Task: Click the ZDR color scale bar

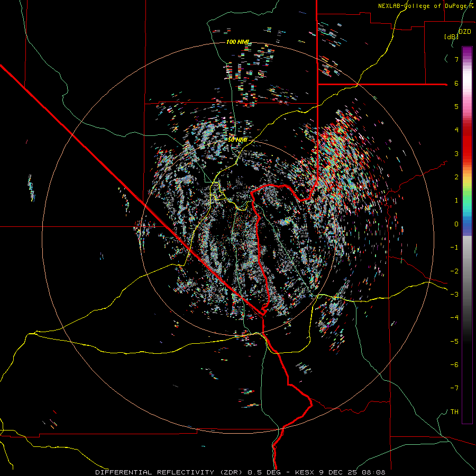Action: click(467, 235)
